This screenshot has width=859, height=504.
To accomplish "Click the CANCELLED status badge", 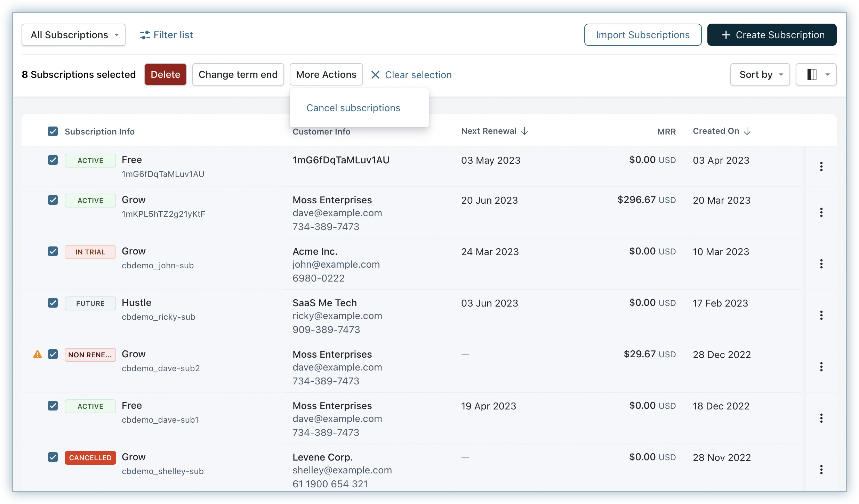I will (x=90, y=458).
